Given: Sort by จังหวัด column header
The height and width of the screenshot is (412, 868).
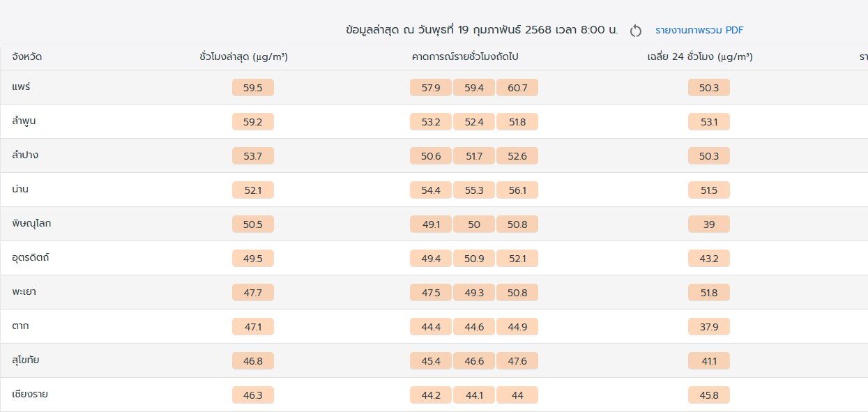Looking at the screenshot, I should [26, 57].
